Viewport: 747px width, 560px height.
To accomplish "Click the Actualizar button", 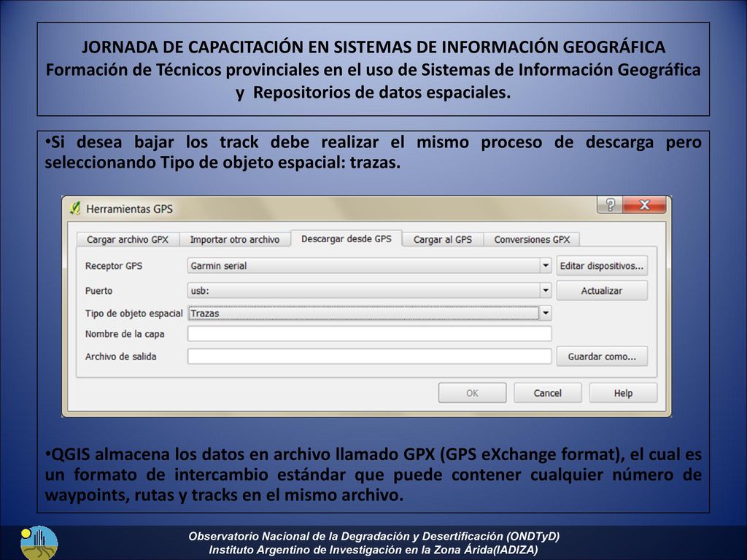I will [602, 290].
